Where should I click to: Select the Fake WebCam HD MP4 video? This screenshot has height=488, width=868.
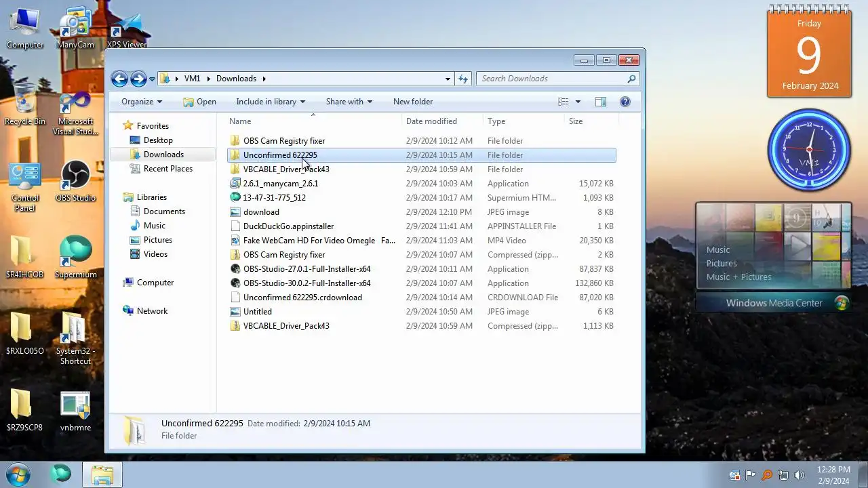[421, 241]
